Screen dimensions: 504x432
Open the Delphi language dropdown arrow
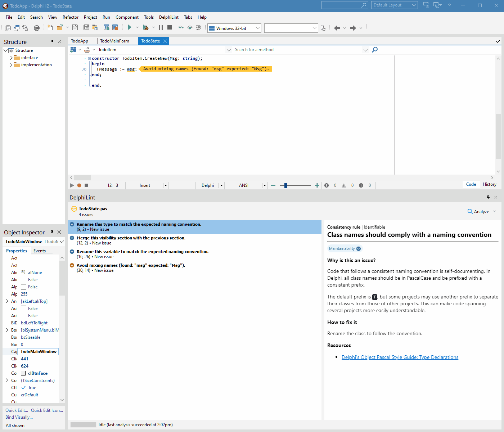221,185
